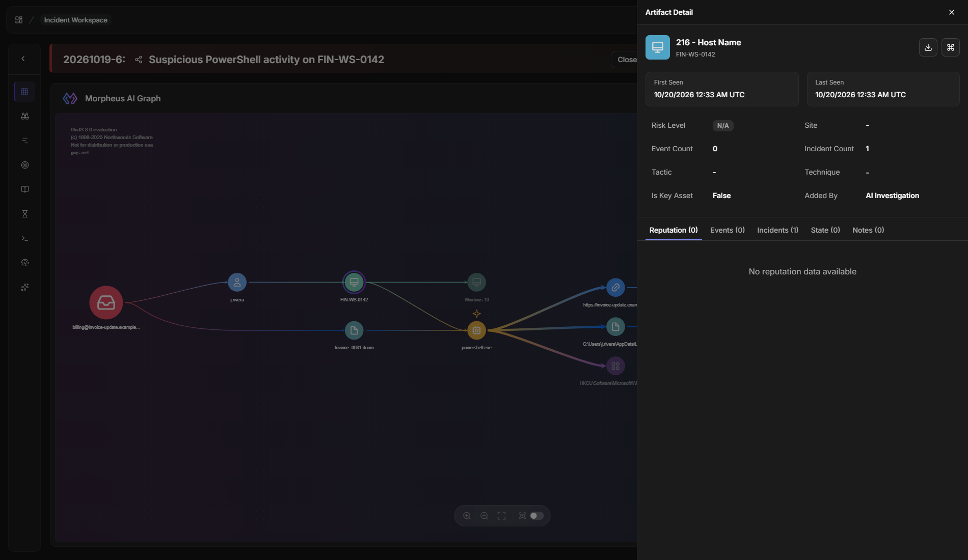Open the binoculars sidebar icon
The width and height of the screenshot is (968, 560).
(x=24, y=116)
